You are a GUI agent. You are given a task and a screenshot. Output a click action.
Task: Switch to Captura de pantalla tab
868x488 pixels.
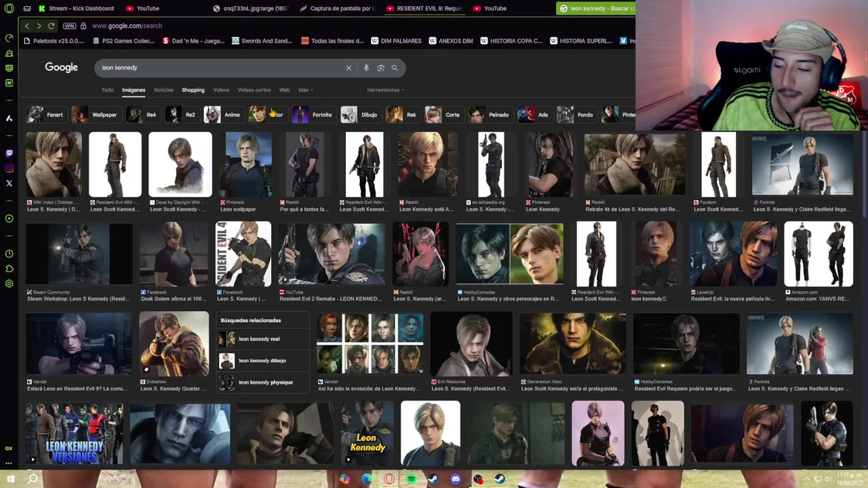click(337, 8)
